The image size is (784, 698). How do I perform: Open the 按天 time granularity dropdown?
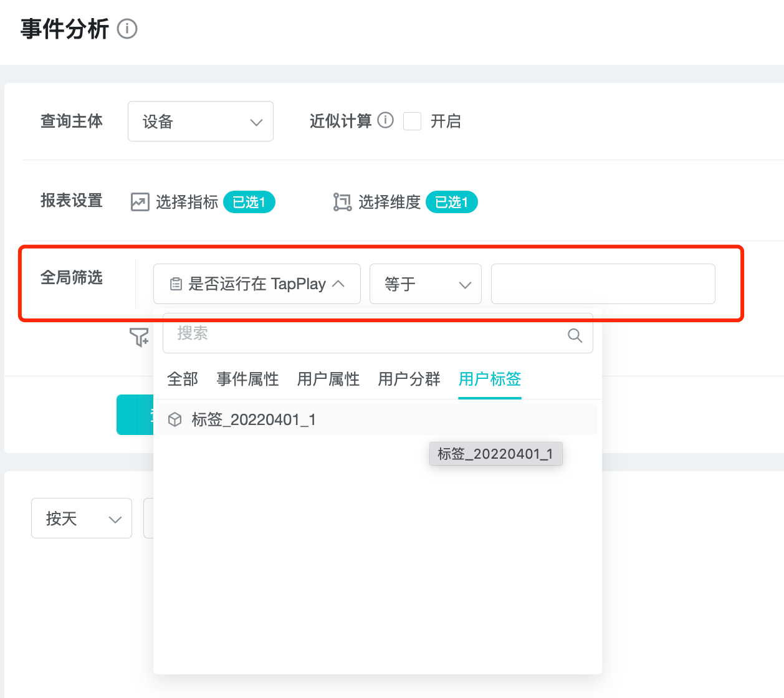click(x=81, y=518)
